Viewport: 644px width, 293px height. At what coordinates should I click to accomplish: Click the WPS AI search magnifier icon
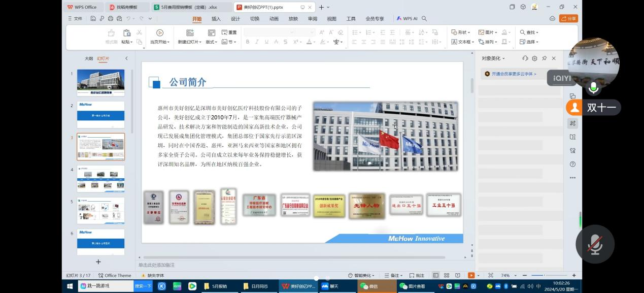[x=424, y=19]
